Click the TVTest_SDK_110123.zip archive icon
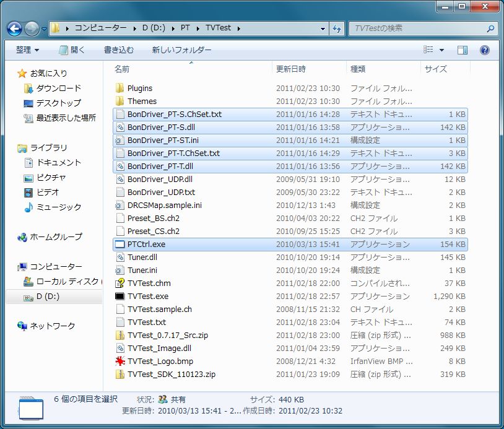 120,375
